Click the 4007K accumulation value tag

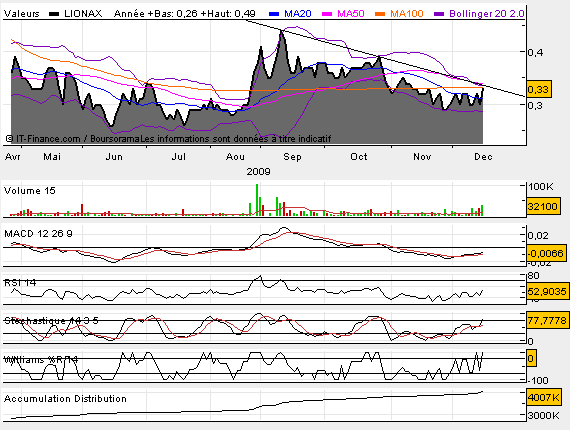click(544, 398)
